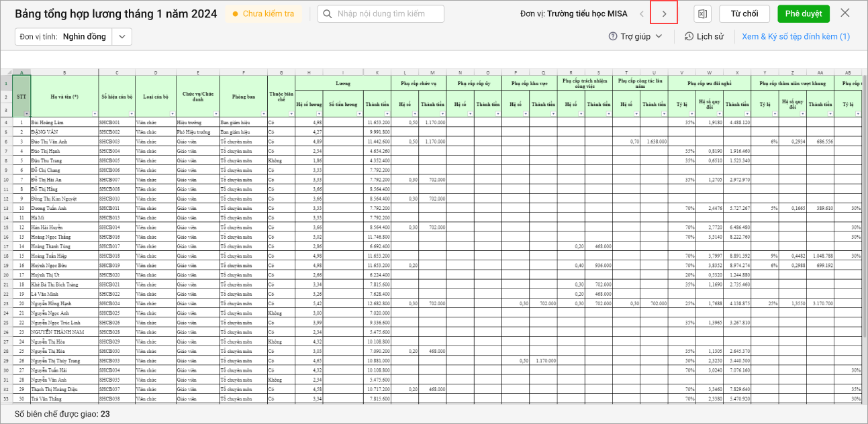Select column header B

point(64,72)
